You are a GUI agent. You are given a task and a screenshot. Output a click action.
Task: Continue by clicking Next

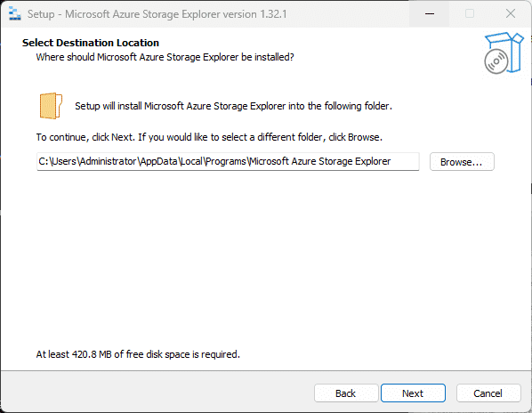click(413, 393)
